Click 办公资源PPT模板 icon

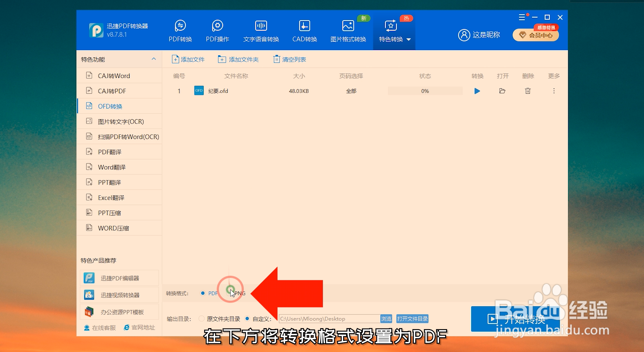pos(89,312)
